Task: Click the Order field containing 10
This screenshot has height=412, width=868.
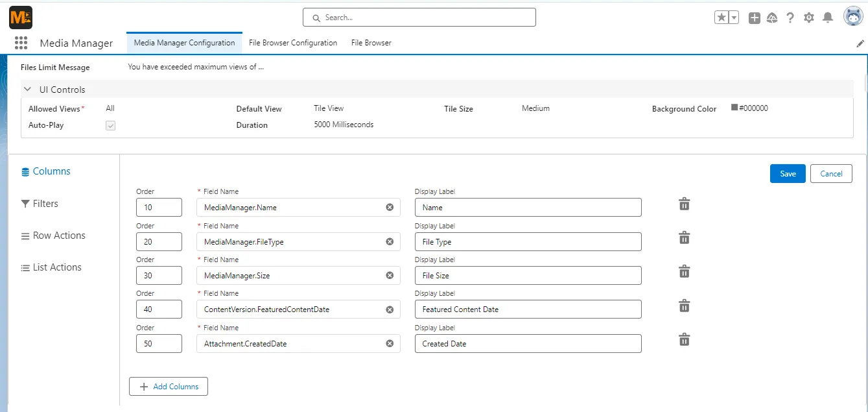Action: coord(159,208)
